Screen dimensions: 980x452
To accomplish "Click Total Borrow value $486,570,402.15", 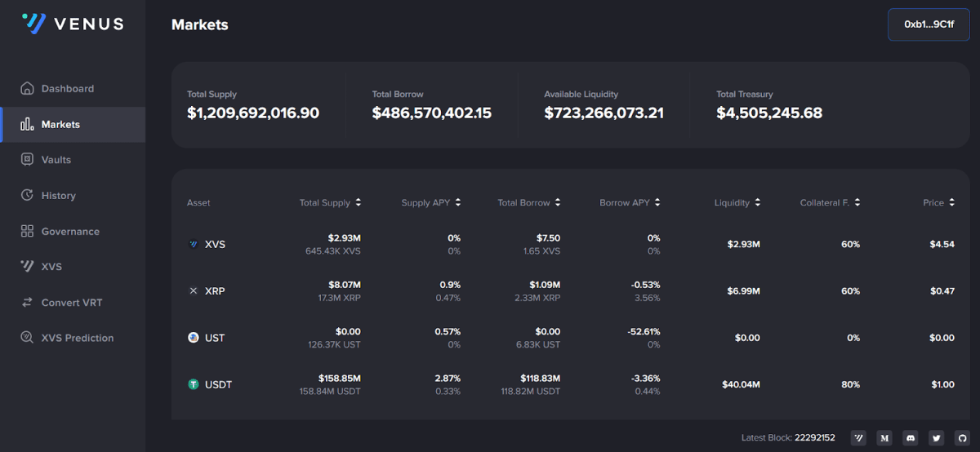I will 432,113.
